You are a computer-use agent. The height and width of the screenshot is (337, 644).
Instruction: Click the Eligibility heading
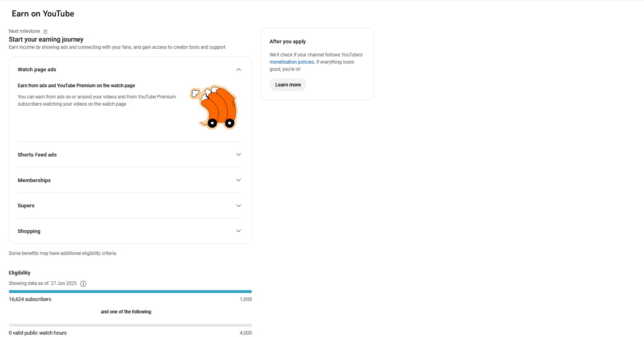pos(20,273)
